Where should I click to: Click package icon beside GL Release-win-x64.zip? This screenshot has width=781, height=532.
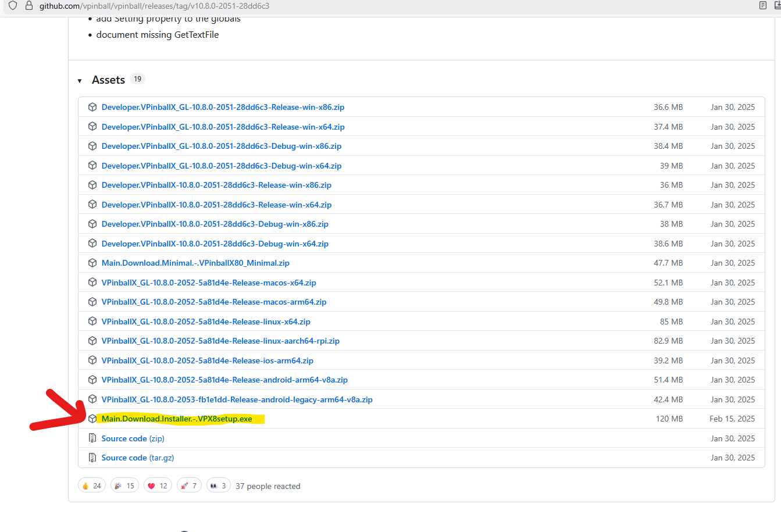[92, 127]
